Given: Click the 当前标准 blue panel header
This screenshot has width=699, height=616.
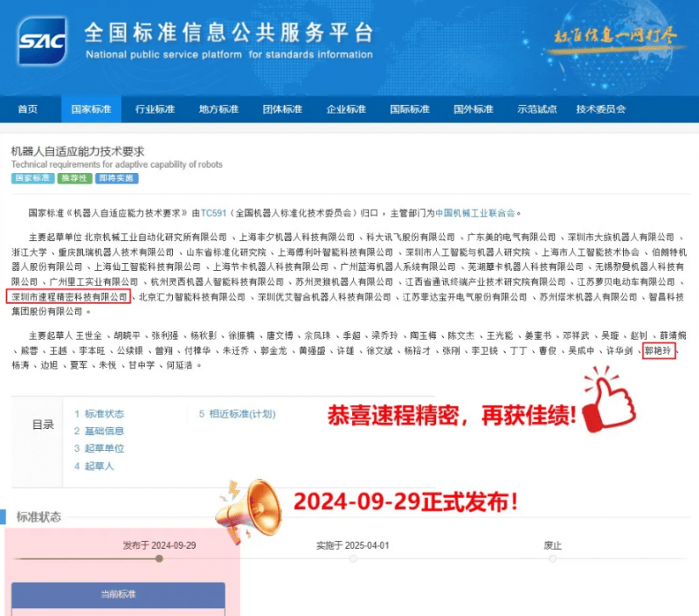Looking at the screenshot, I should click(118, 595).
